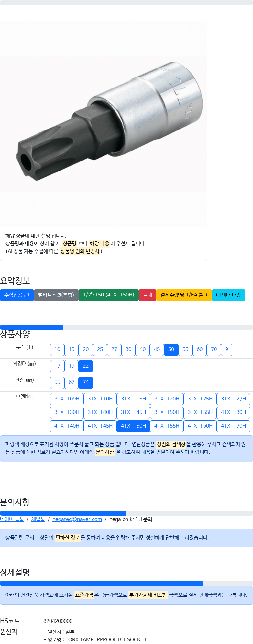Viewport: 253px width, 644px height.
Task: Pick model 3TX-T45H
Action: click(133, 412)
